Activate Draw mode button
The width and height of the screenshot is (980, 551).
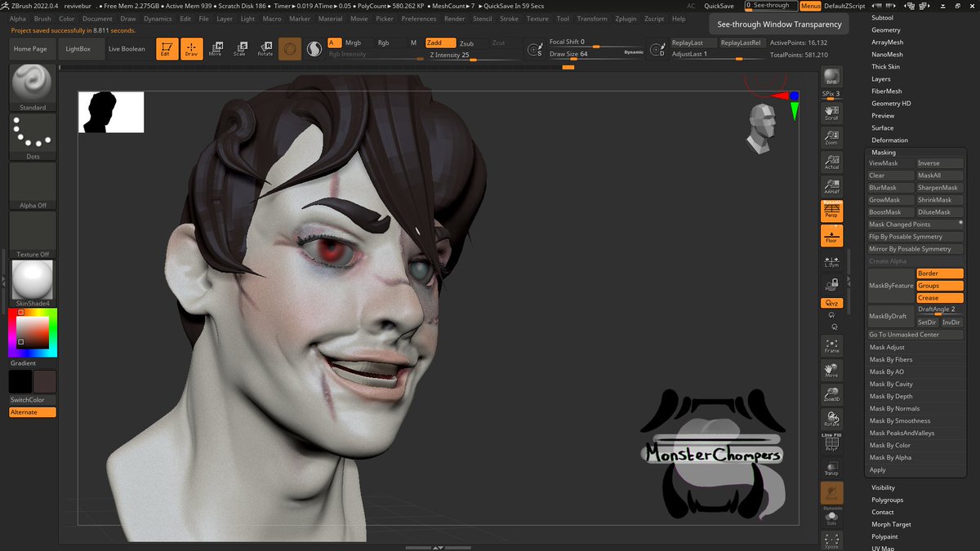coord(190,49)
